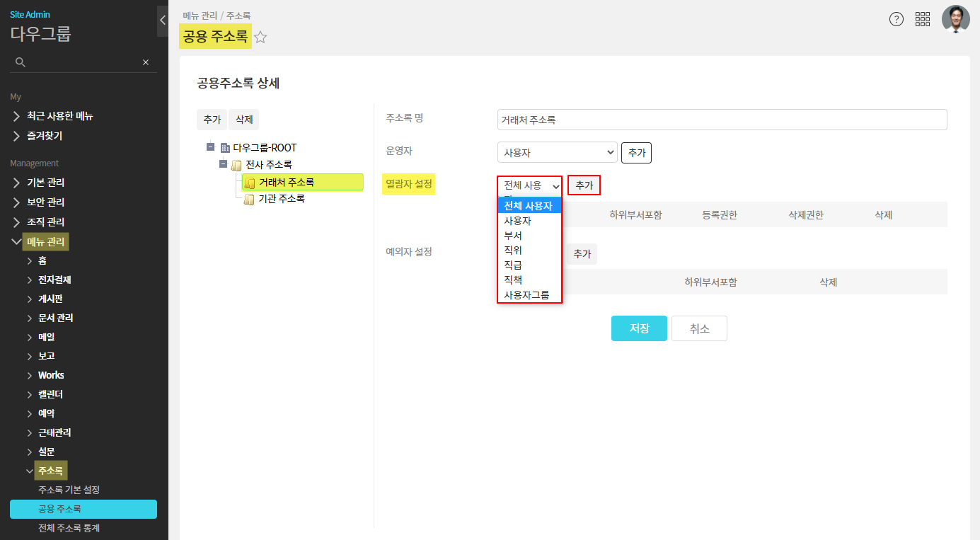Open the 운영자 dropdown
The width and height of the screenshot is (980, 540).
point(557,152)
